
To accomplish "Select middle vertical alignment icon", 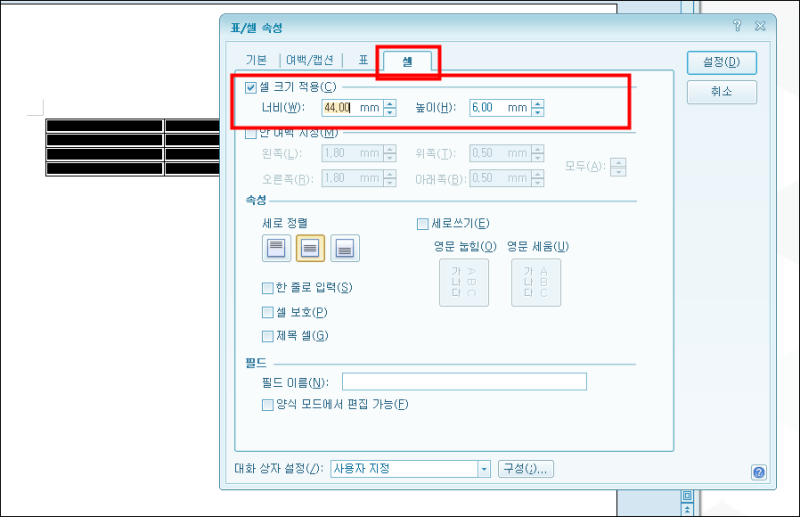I will tap(310, 248).
